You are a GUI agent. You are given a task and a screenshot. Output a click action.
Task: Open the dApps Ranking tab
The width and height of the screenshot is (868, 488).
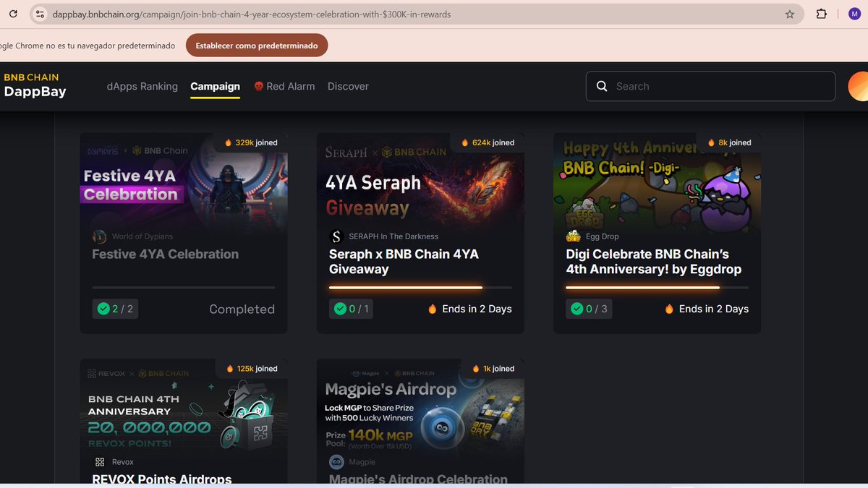click(142, 86)
